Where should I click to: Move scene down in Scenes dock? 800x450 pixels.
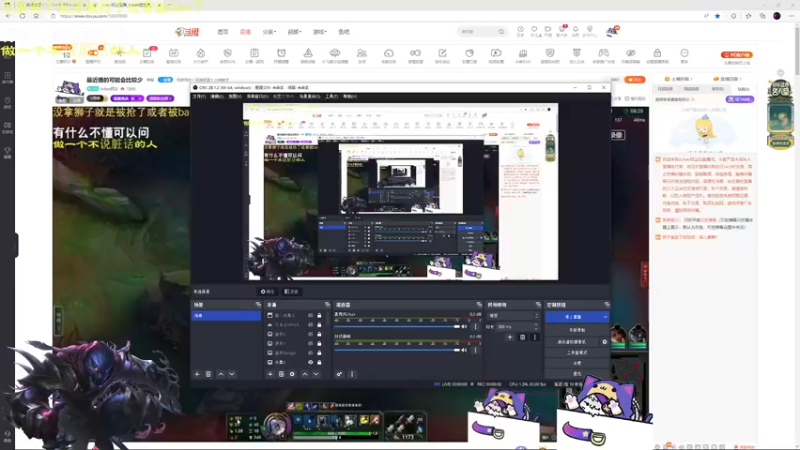(232, 374)
